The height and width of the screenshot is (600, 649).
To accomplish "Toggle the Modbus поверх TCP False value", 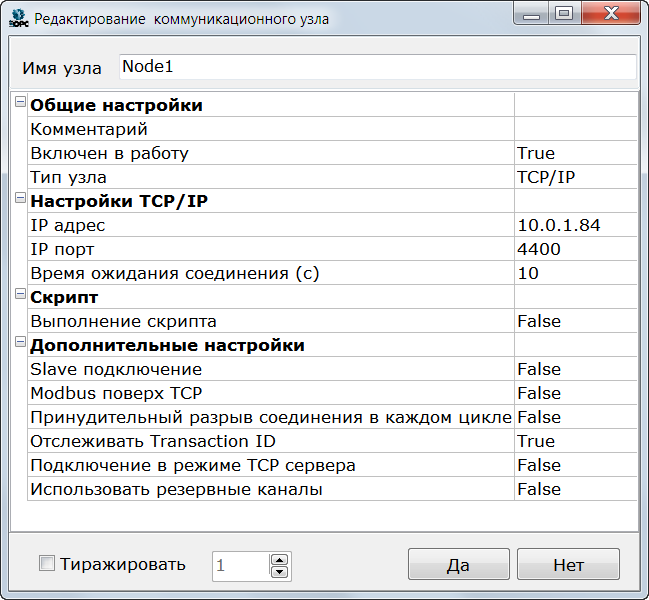I will [576, 393].
